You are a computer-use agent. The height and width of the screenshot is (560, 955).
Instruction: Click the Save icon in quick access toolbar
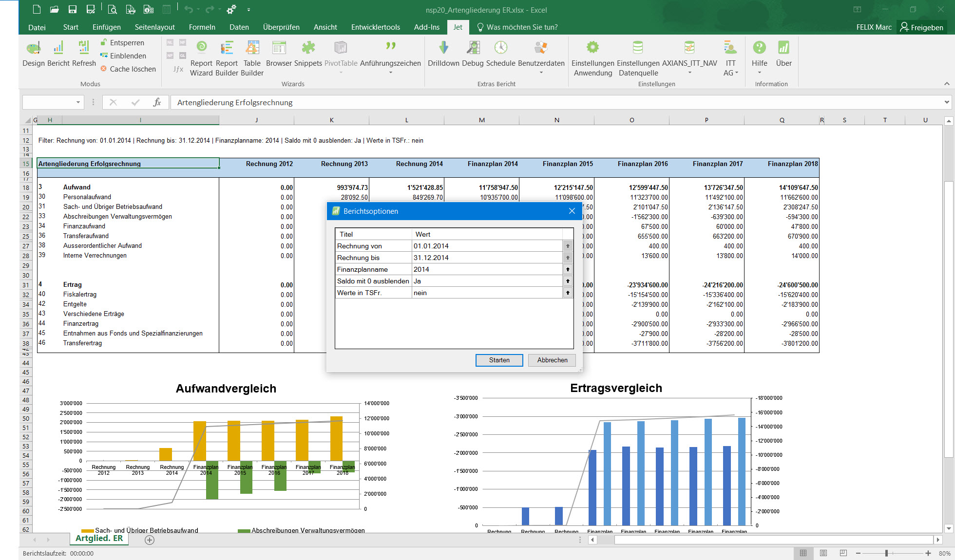72,9
